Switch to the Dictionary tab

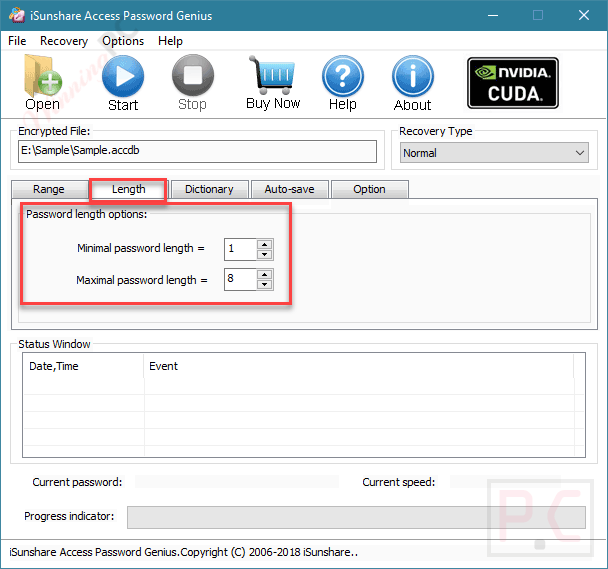pos(209,189)
